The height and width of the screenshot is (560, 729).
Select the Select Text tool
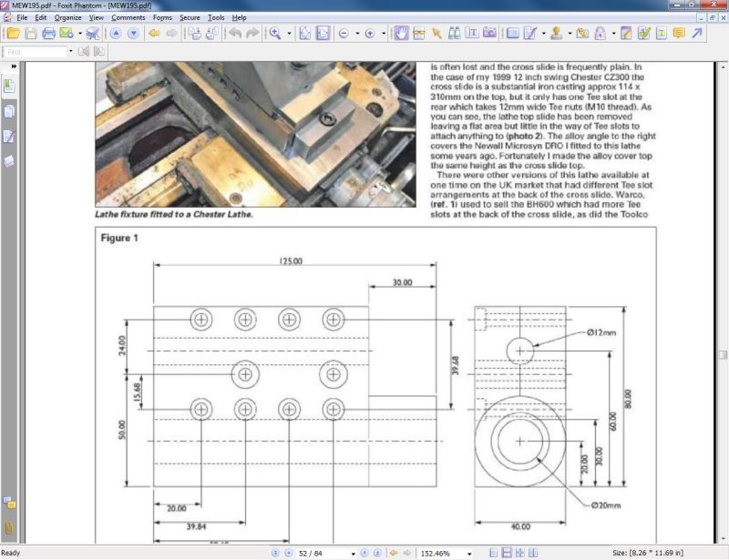pos(472,34)
